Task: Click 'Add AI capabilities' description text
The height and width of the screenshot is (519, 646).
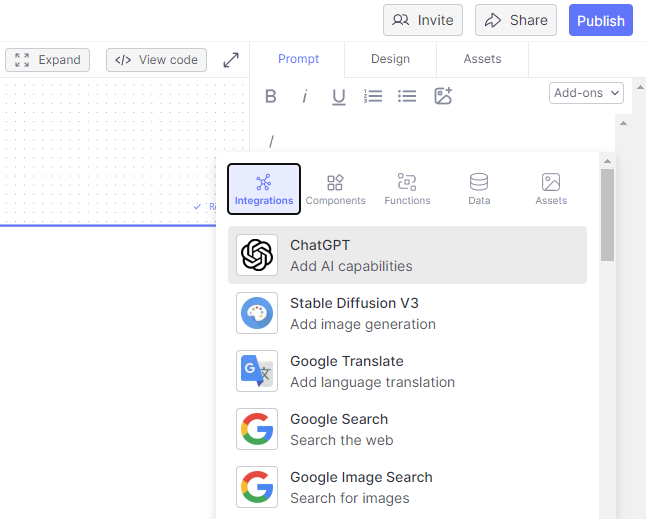Action: pyautogui.click(x=351, y=267)
